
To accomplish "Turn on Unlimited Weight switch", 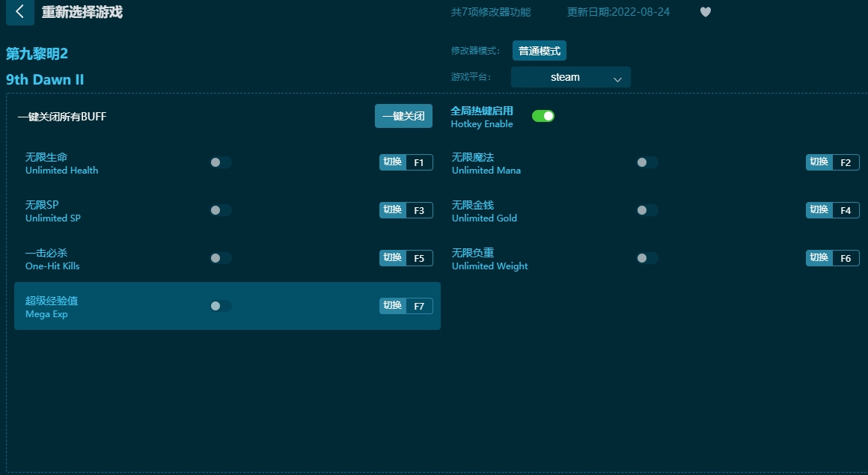I will coord(647,258).
